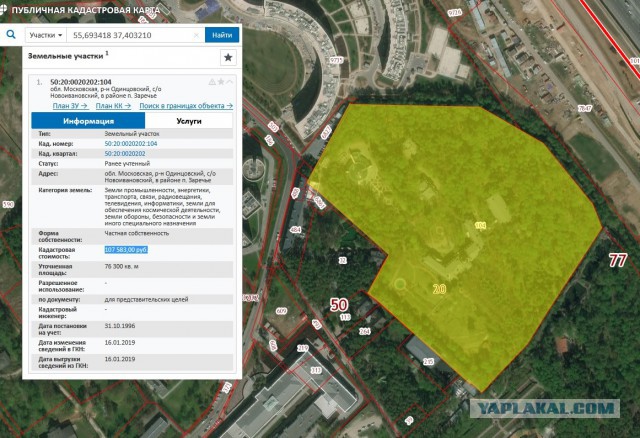Screen dimensions: 640x438
Task: Select map parcel labeled 609
Action: coord(281,311)
